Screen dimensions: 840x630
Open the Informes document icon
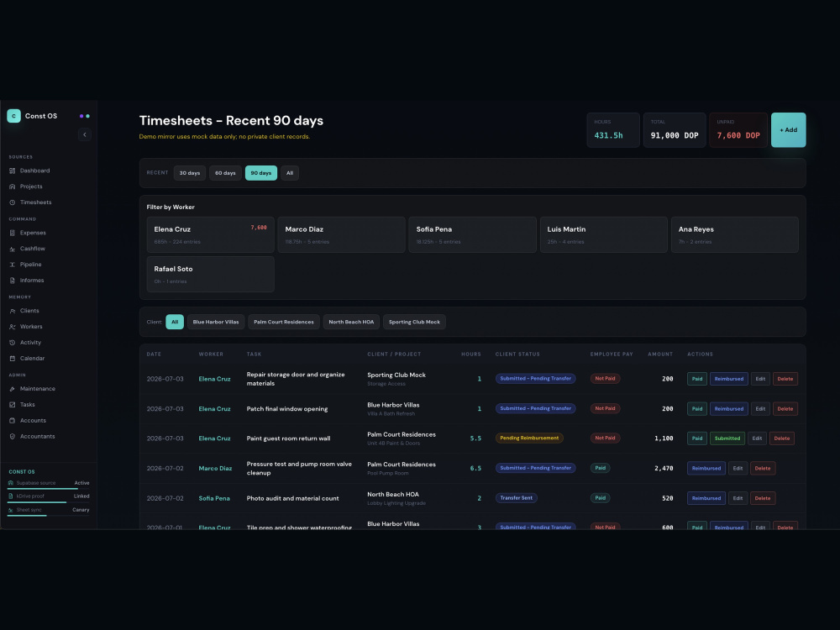(x=13, y=281)
